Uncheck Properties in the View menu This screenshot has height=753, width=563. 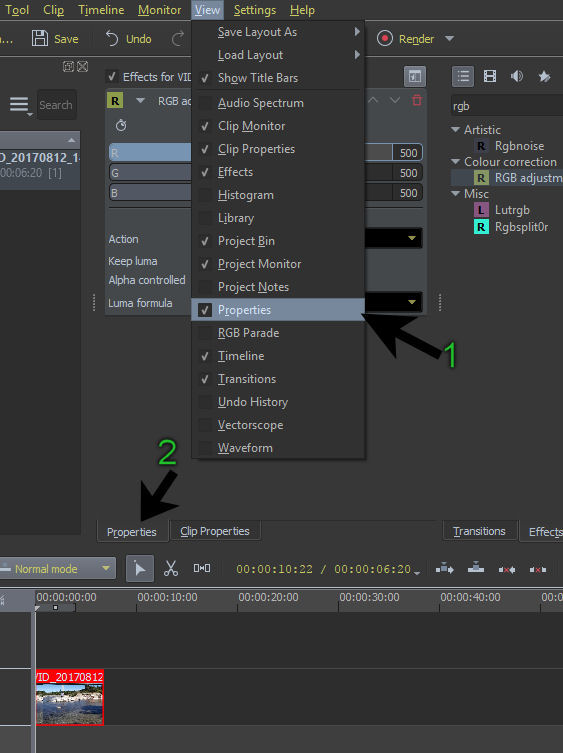click(205, 310)
